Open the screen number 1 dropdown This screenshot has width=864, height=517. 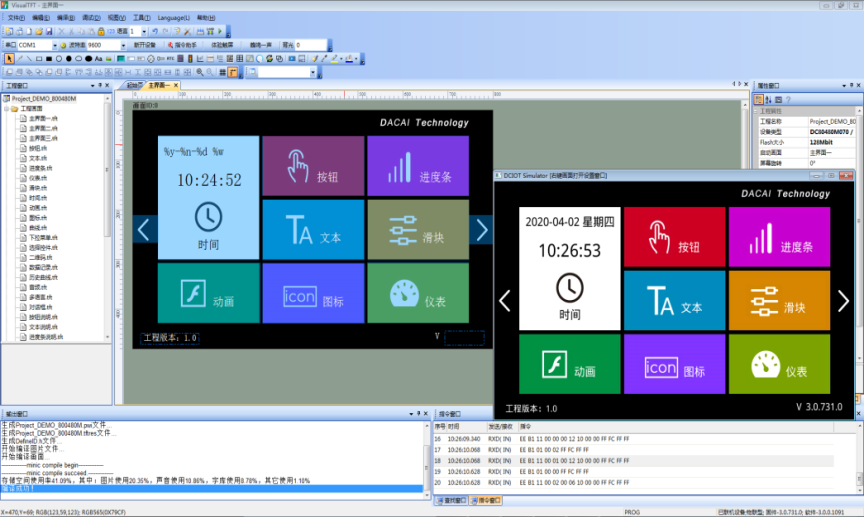144,31
